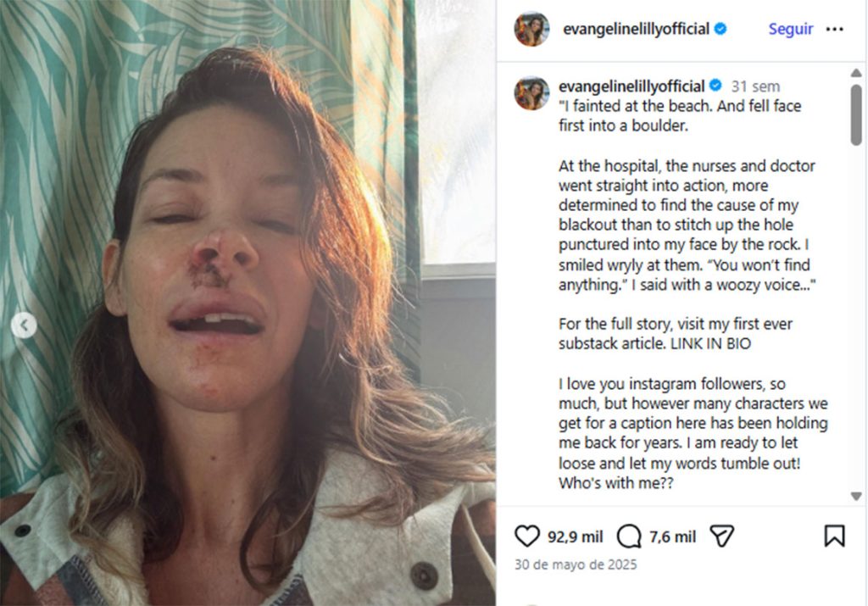This screenshot has width=868, height=606.
Task: Click the caption scrollbar down arrow
Action: tap(856, 496)
